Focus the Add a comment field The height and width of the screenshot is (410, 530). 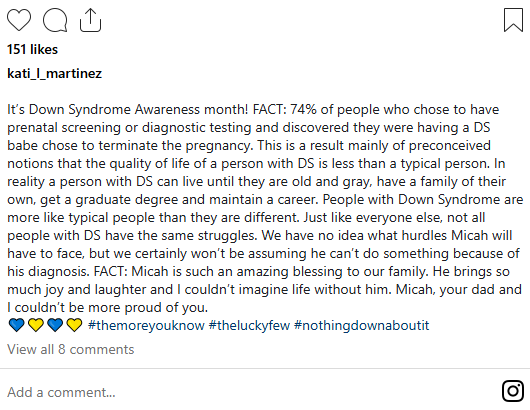(x=250, y=392)
